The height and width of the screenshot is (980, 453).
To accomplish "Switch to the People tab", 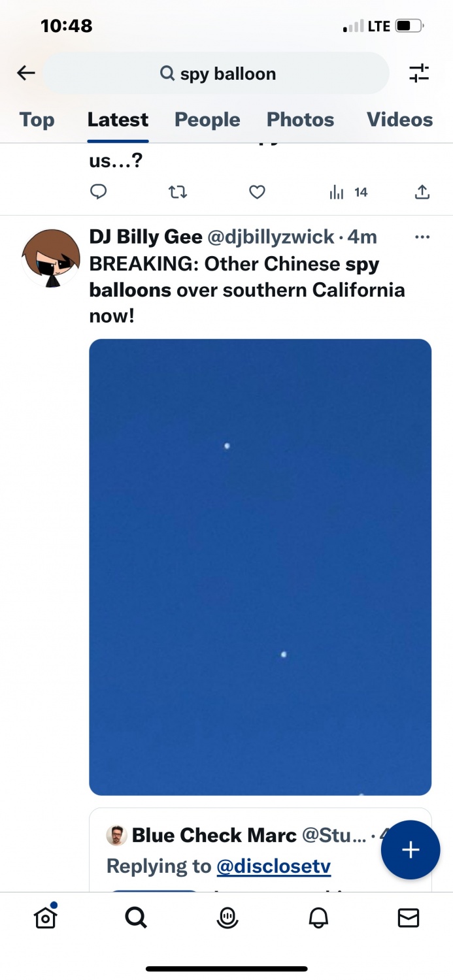I will click(207, 120).
